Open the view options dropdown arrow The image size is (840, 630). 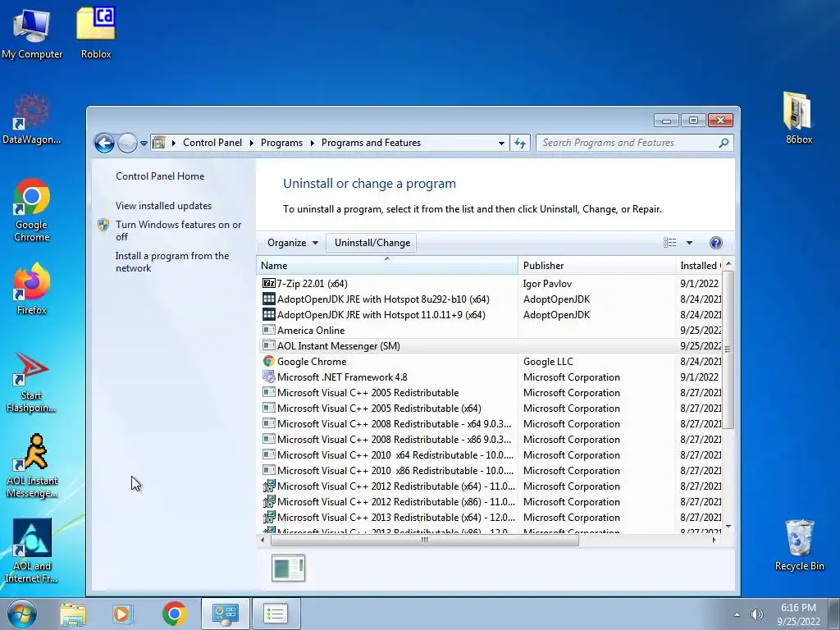[689, 243]
